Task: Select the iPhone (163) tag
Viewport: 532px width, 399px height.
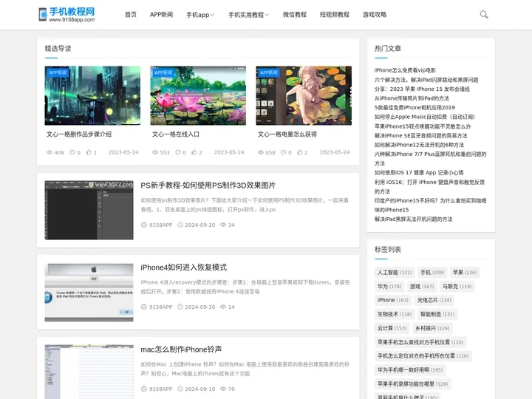Action: tap(393, 300)
